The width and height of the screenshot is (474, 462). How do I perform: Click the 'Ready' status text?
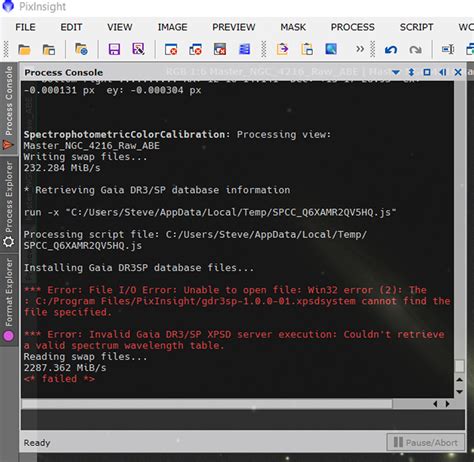[37, 443]
